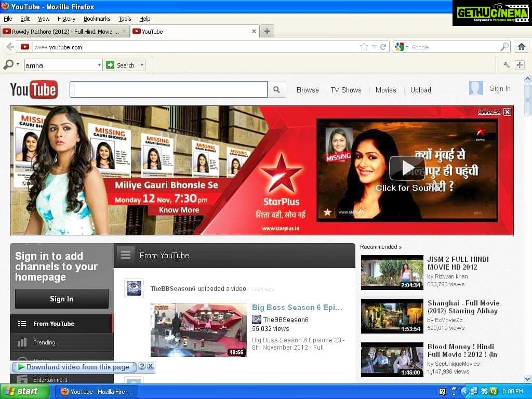Click the help icon on download bar
This screenshot has height=399, width=532.
(x=142, y=366)
